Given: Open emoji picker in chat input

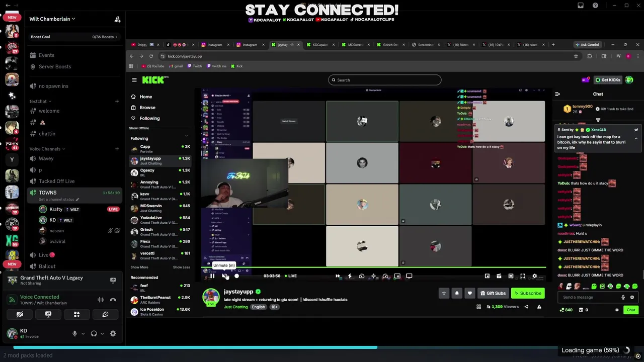Looking at the screenshot, I should click(x=632, y=297).
